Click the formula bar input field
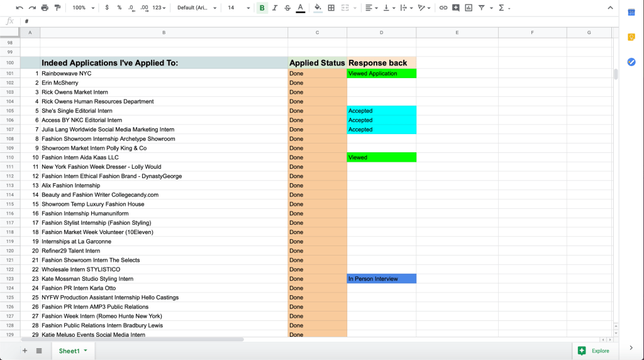 point(314,21)
